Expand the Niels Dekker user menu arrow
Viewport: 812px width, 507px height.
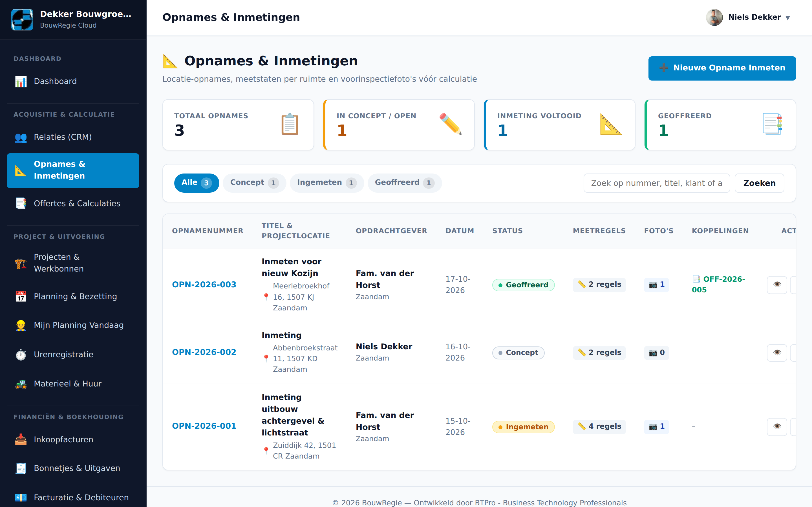pos(787,18)
